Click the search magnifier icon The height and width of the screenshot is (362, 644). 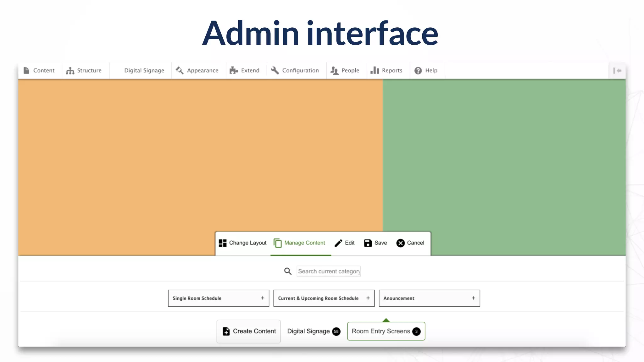pos(288,271)
